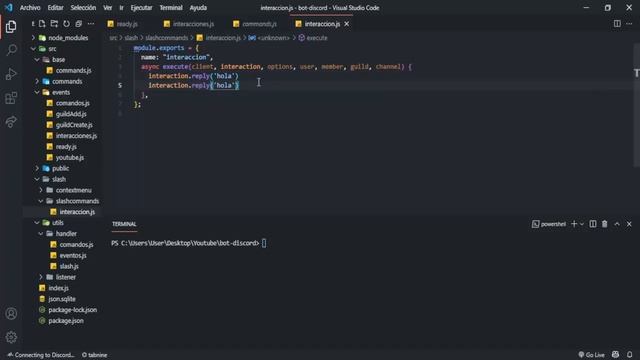640x360 pixels.
Task: Open the terminal launch profile dropdown
Action: (582, 224)
